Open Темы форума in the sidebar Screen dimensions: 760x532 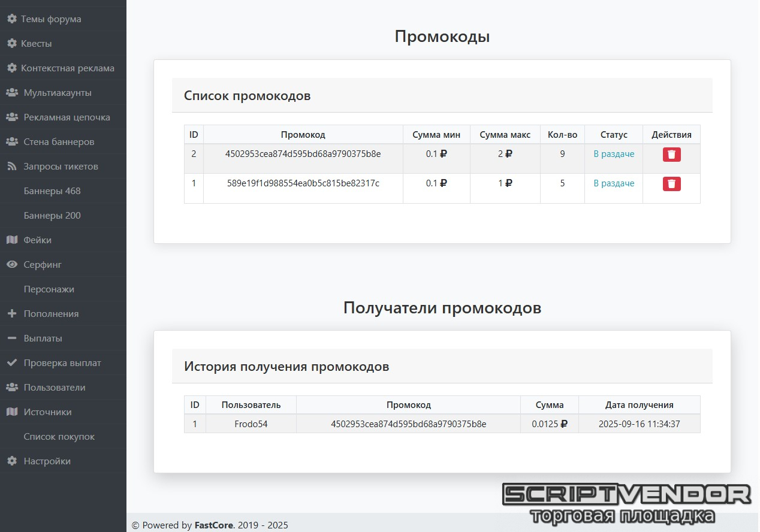[51, 19]
